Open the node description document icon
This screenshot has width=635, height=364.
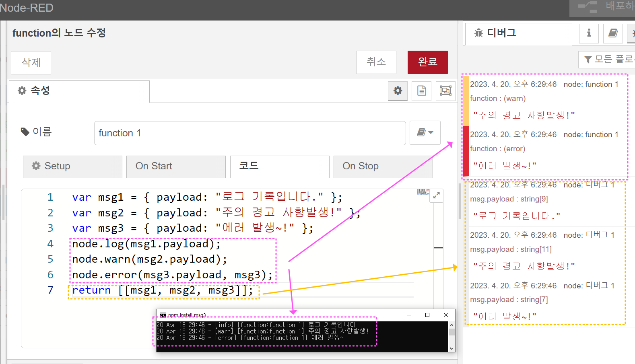[421, 90]
